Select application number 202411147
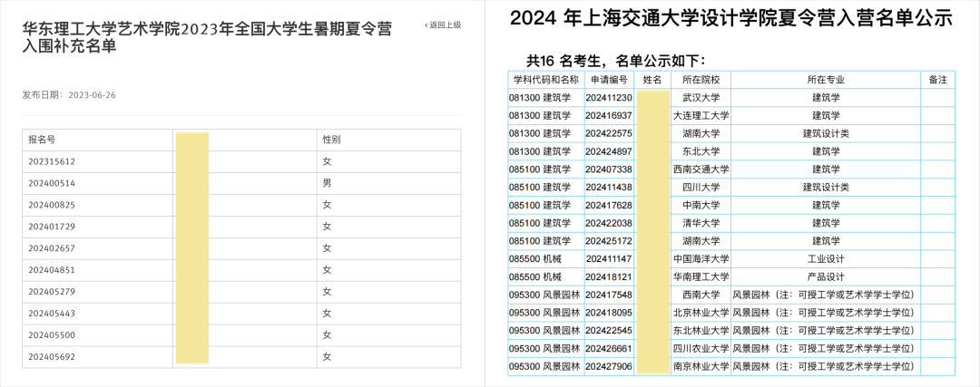Screen dimensions: 980x387 pos(610,259)
